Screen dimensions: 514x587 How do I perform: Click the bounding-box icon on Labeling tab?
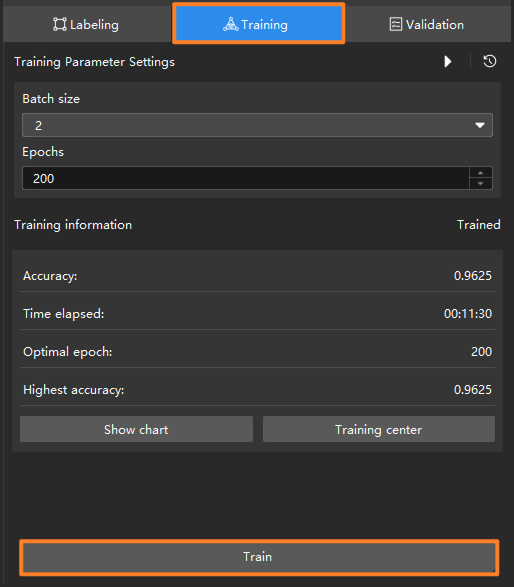[60, 24]
